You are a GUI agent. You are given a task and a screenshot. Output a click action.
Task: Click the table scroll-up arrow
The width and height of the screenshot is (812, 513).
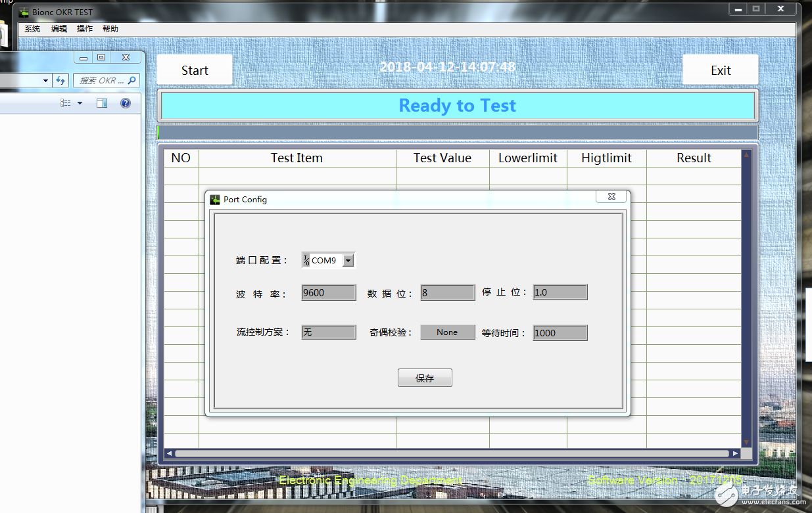(x=746, y=155)
